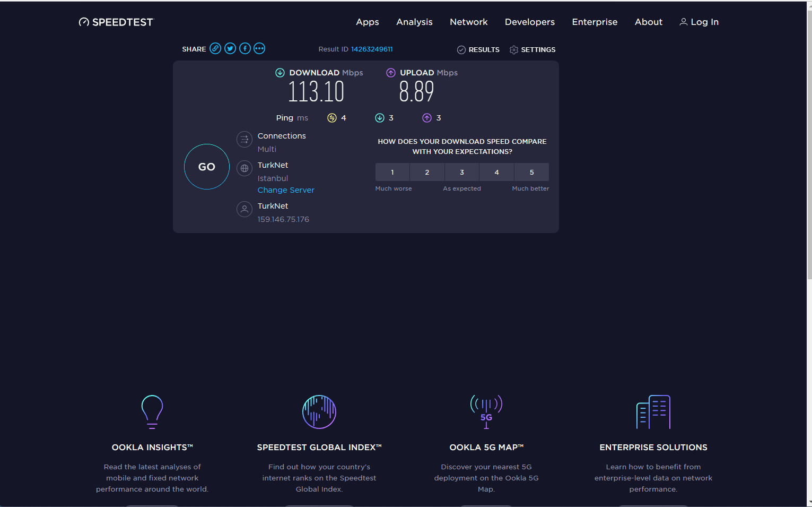Click the Settings gear icon
Screen dimensions: 812x507
pos(514,49)
